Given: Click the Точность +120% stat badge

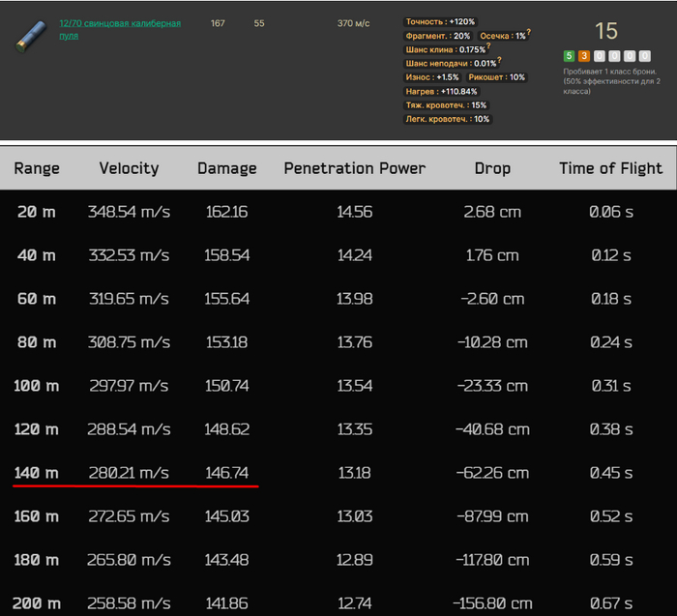Looking at the screenshot, I should 440,21.
